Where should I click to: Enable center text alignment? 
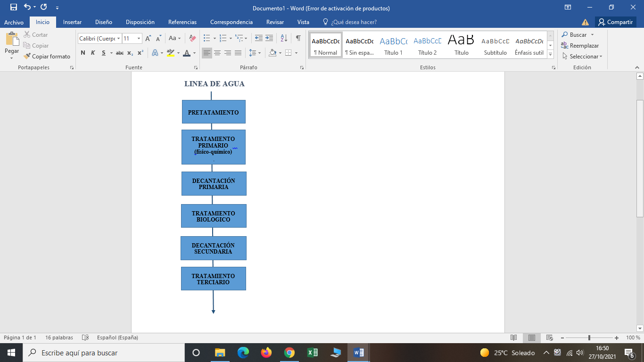217,53
